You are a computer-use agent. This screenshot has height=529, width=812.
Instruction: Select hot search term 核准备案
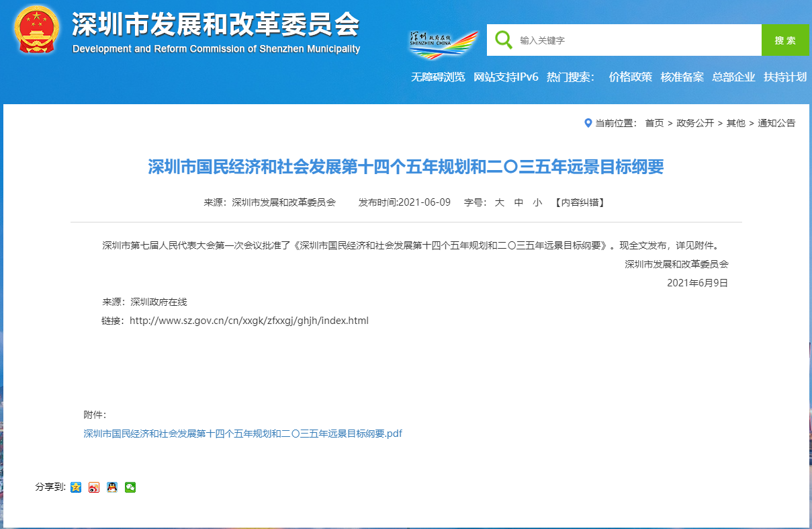682,77
